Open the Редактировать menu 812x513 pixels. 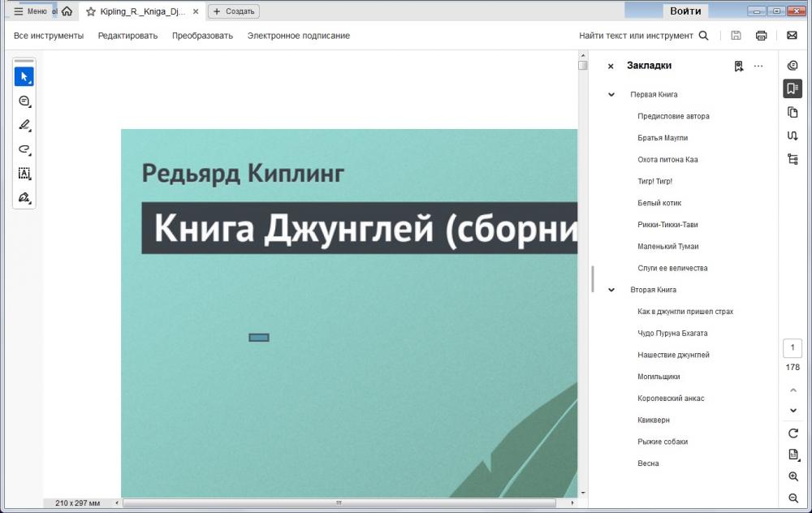coord(127,36)
